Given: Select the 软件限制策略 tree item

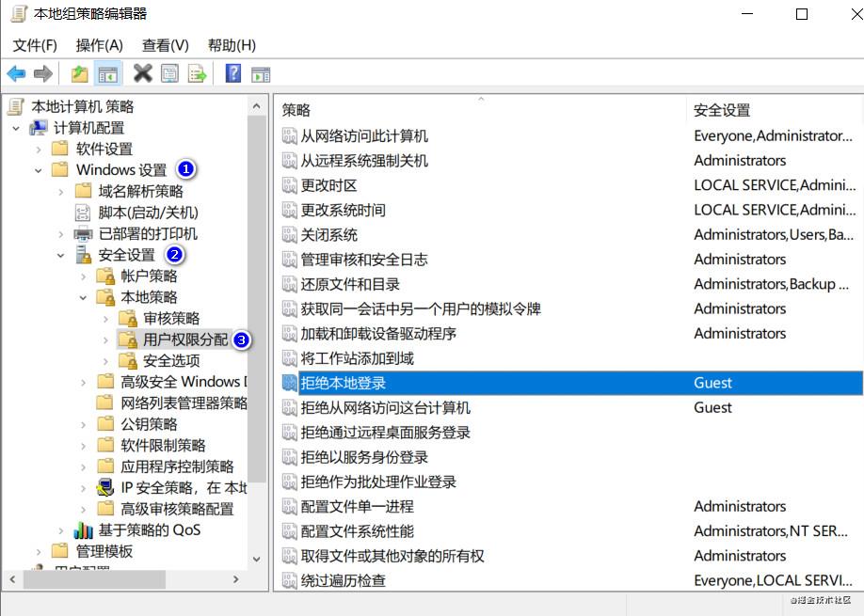Looking at the screenshot, I should [163, 446].
